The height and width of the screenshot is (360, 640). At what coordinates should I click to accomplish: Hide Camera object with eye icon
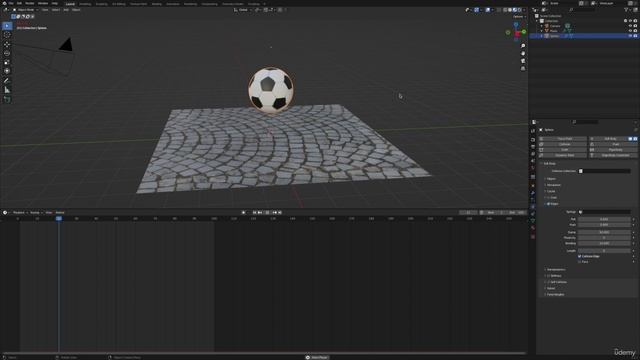pos(630,26)
